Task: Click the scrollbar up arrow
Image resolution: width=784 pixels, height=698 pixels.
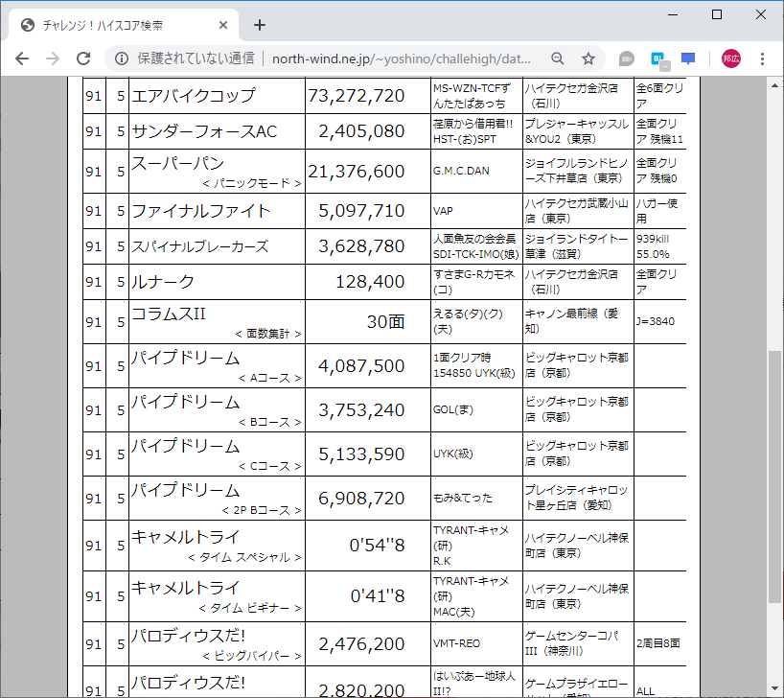Action: (775, 85)
